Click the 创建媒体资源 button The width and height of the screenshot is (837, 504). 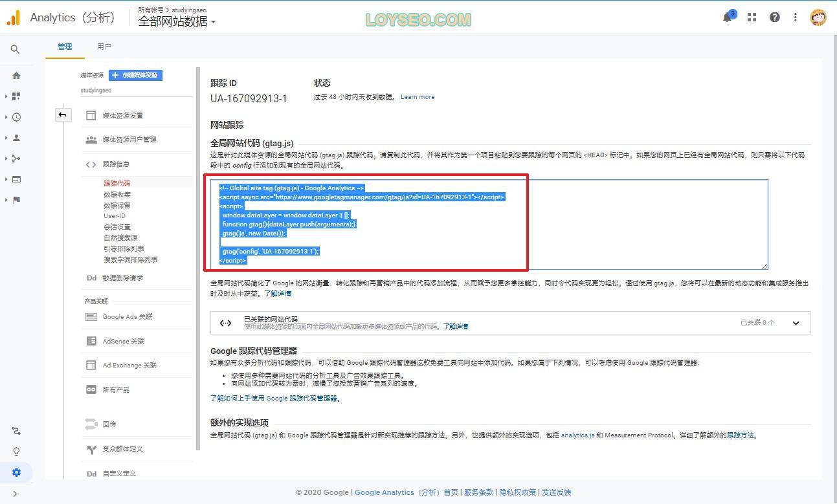[x=135, y=75]
